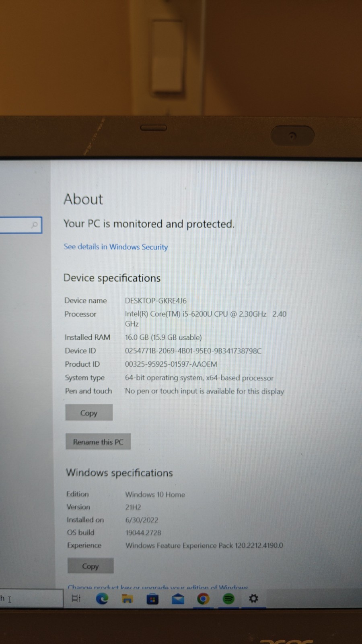Click the 64-bit operating system text

pos(199,378)
